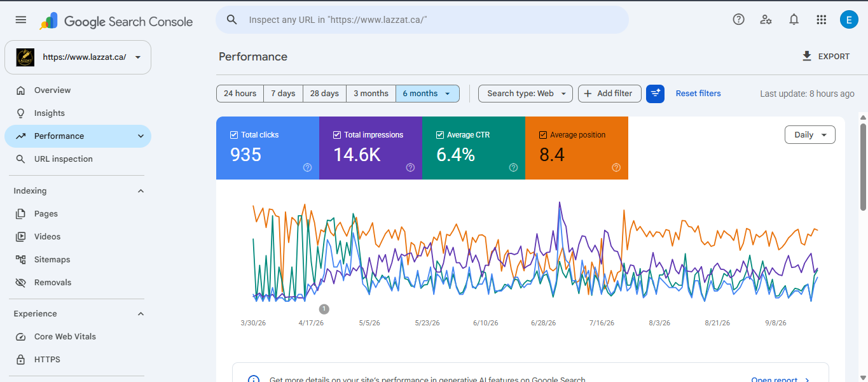This screenshot has width=868, height=382.
Task: Click the blue filter-add icon button
Action: (x=655, y=94)
